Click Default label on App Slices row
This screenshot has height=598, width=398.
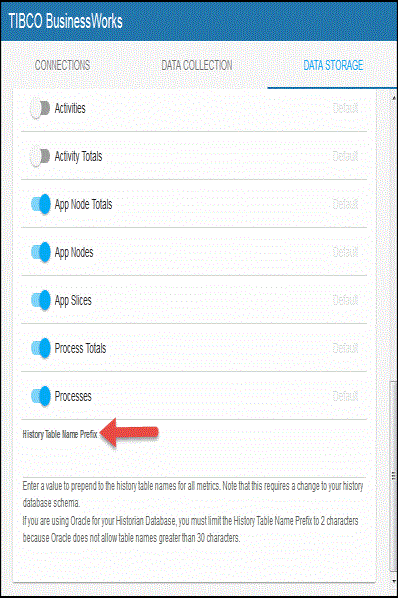click(345, 300)
